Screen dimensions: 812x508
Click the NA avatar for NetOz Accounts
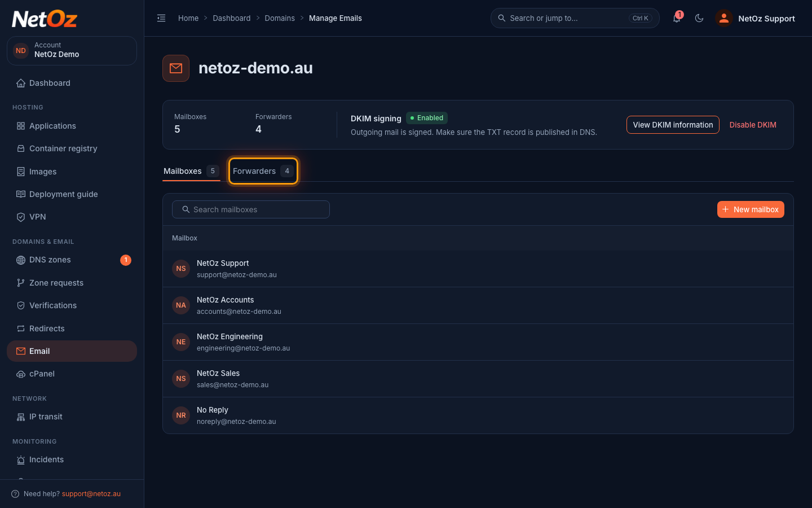pyautogui.click(x=181, y=305)
